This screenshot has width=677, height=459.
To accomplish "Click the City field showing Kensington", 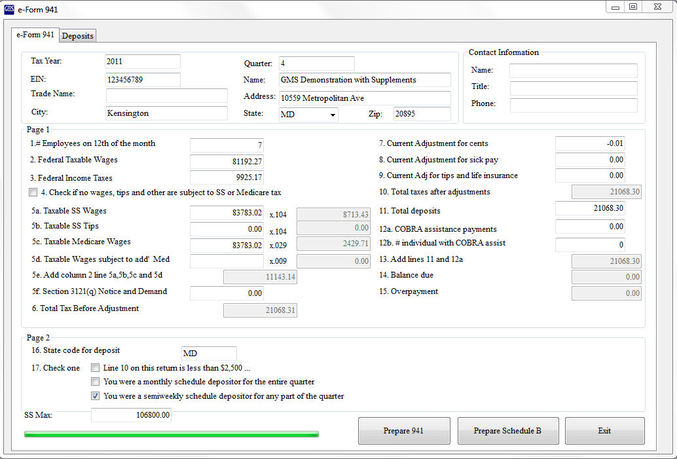I will [x=166, y=113].
